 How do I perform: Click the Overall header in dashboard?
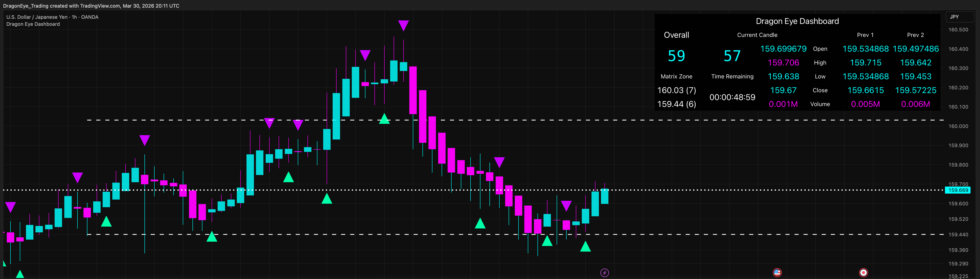676,35
